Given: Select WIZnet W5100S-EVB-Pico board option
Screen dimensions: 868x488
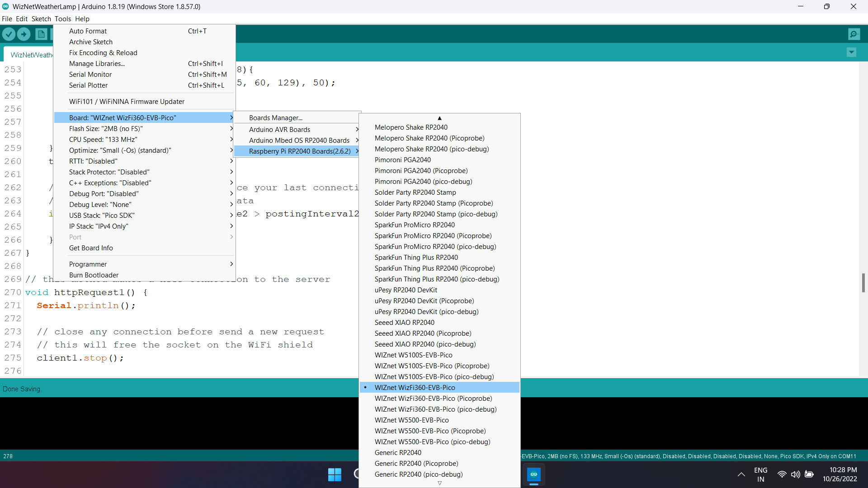Looking at the screenshot, I should [413, 355].
